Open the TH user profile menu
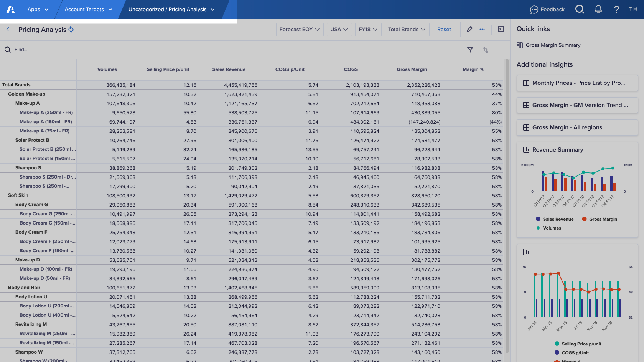This screenshot has width=644, height=362. coord(633,9)
